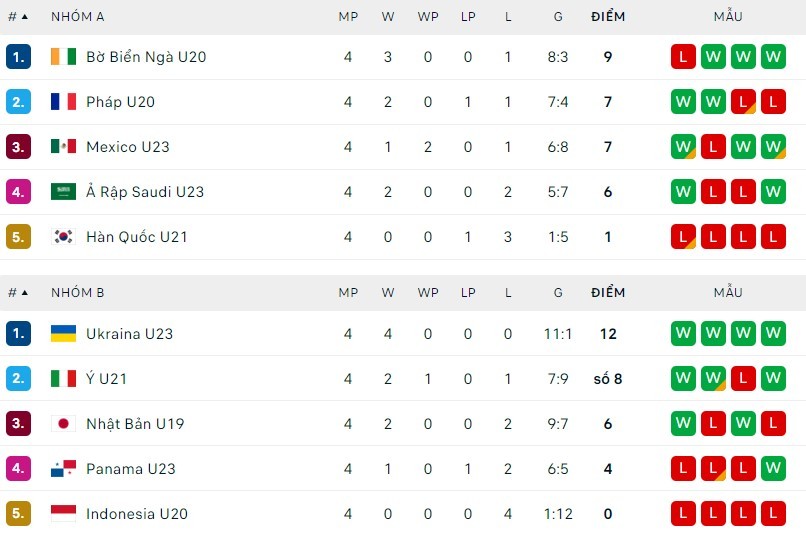Click the Nhóm A G column header

click(558, 17)
